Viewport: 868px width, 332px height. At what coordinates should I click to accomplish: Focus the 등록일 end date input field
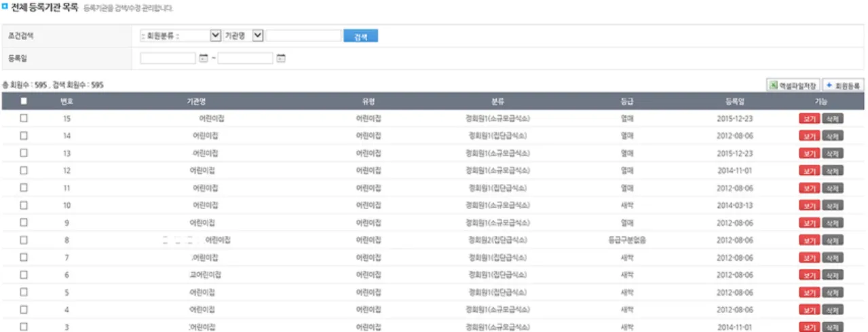245,58
